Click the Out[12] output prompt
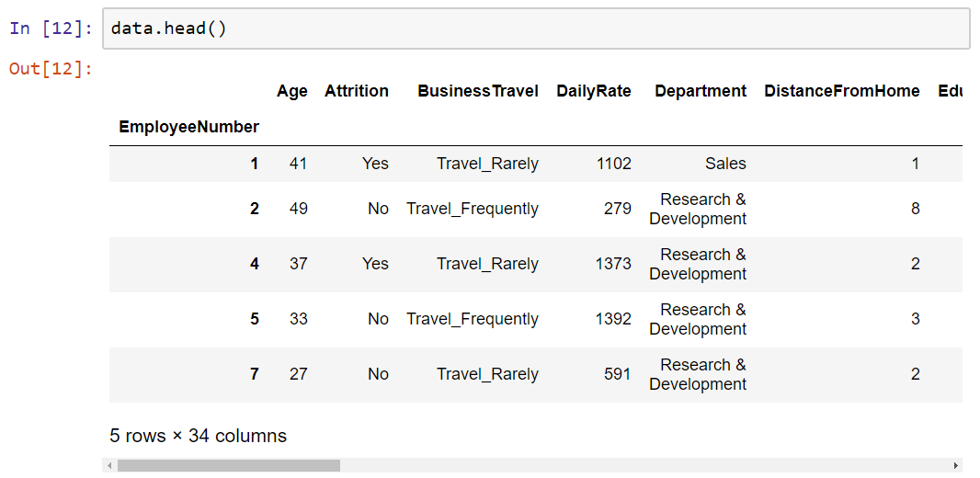This screenshot has height=478, width=980. [x=51, y=69]
